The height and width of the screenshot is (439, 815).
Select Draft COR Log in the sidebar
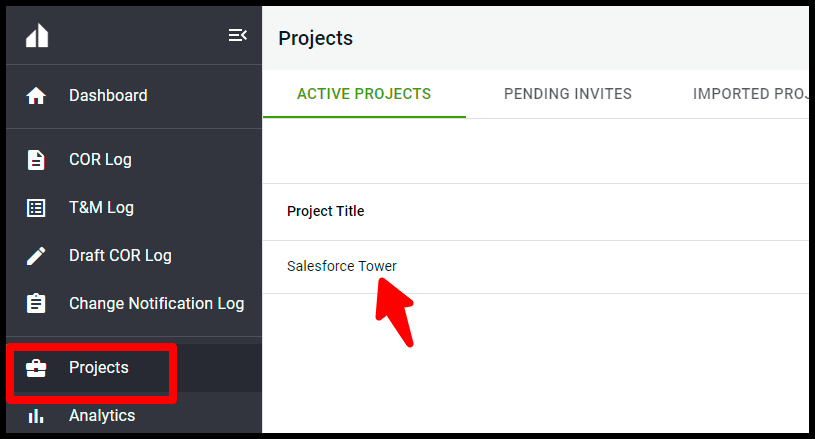pyautogui.click(x=120, y=256)
